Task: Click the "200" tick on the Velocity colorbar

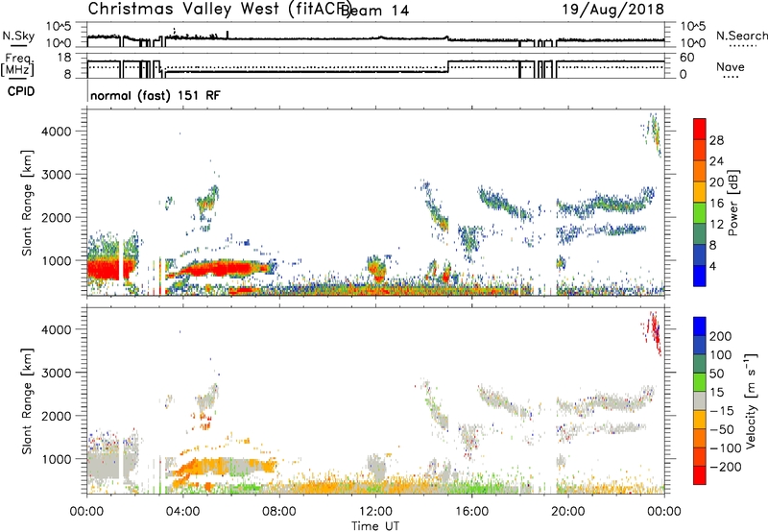Action: coord(721,336)
